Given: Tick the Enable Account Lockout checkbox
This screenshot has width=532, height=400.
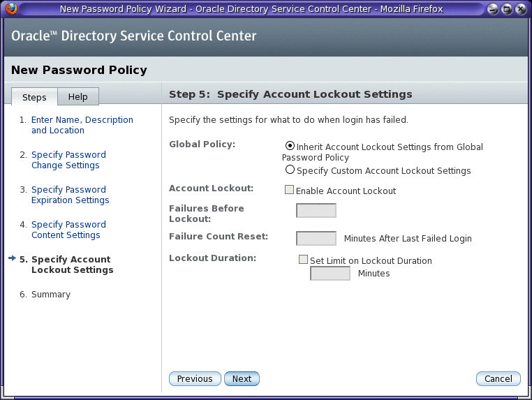Looking at the screenshot, I should coord(289,189).
